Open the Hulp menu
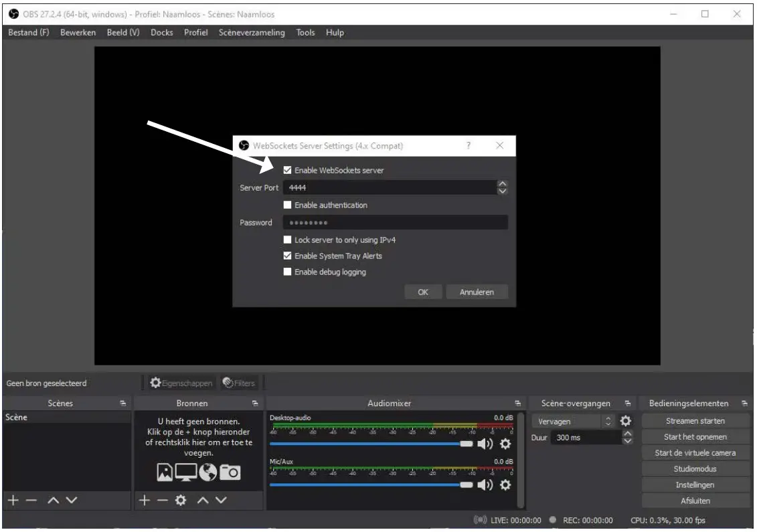 tap(335, 32)
